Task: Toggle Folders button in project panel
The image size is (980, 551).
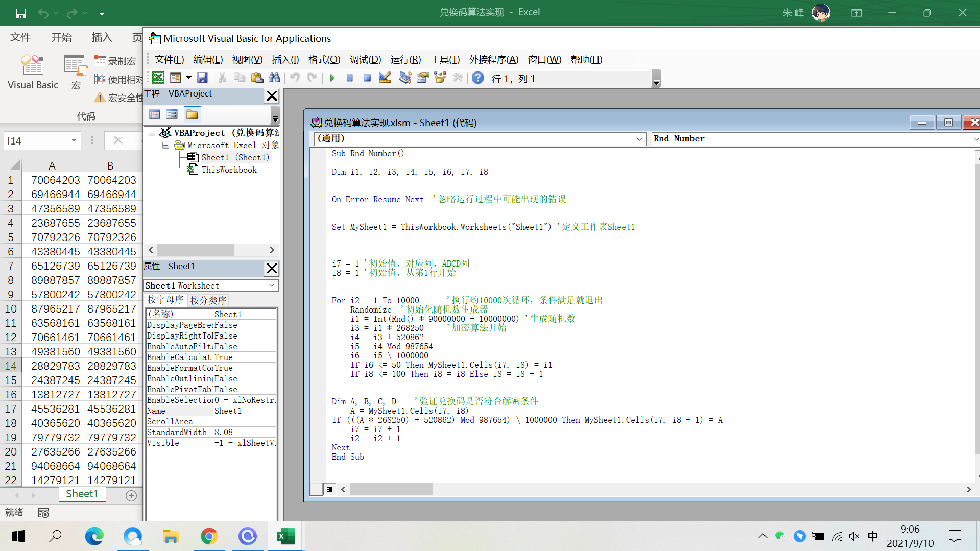Action: click(192, 114)
